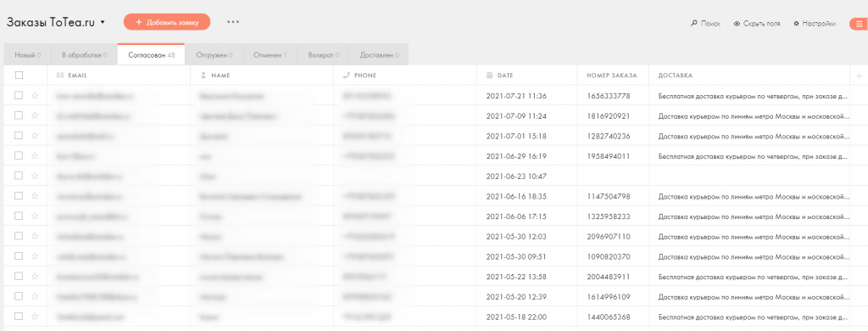The height and width of the screenshot is (331, 868).
Task: Click the phone icon in the PHONE column header
Action: pyautogui.click(x=347, y=75)
